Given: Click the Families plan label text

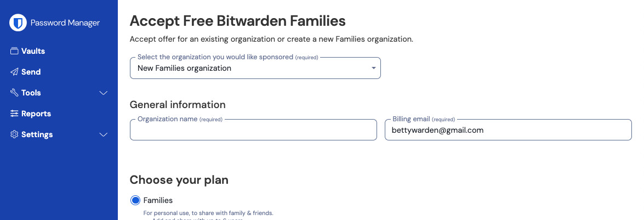Looking at the screenshot, I should (158, 200).
